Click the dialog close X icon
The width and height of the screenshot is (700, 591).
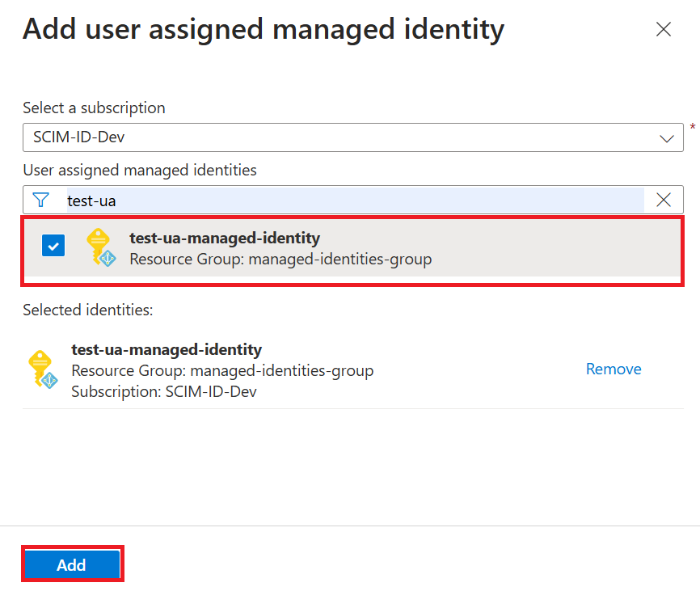tap(663, 29)
